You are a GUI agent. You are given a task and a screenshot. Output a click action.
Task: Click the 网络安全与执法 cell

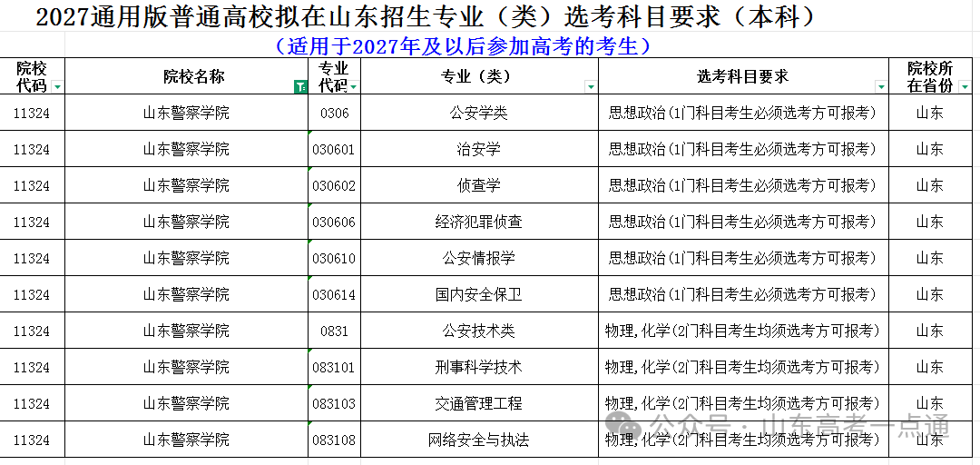click(479, 440)
